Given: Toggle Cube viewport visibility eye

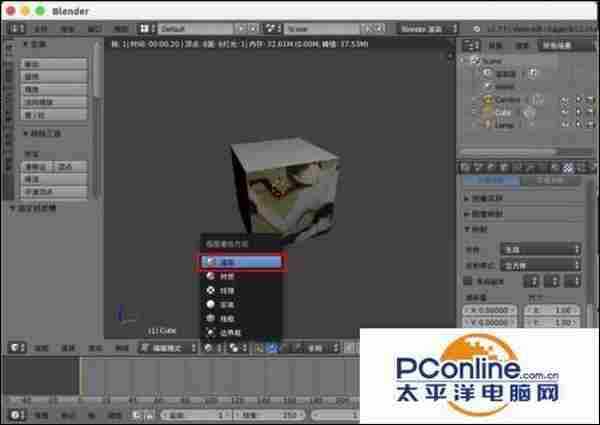Looking at the screenshot, I should pos(565,112).
